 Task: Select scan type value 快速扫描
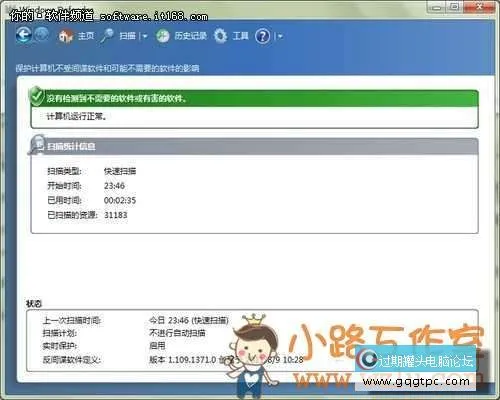(120, 171)
